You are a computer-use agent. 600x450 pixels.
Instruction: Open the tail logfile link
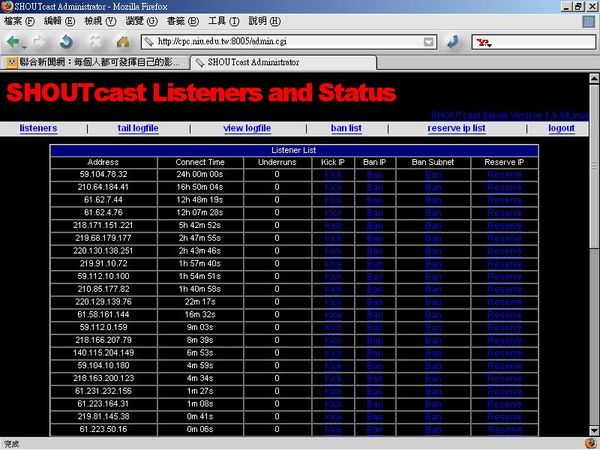138,128
